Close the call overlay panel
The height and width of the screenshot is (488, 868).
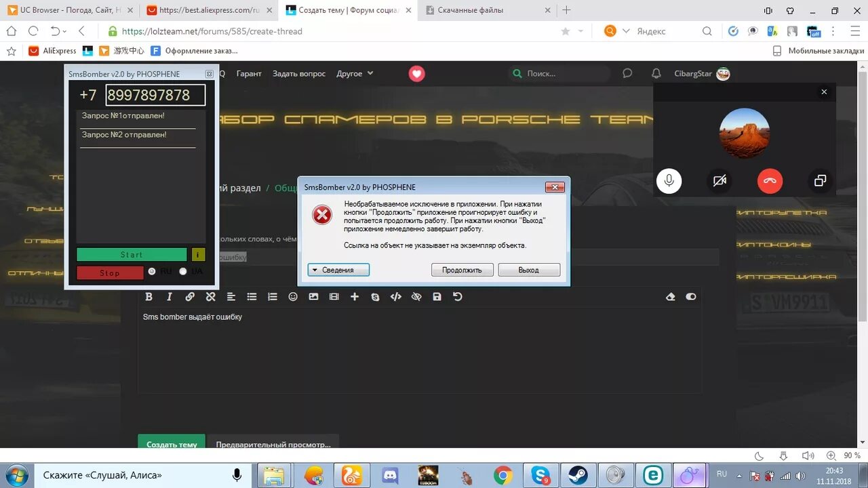[x=824, y=92]
